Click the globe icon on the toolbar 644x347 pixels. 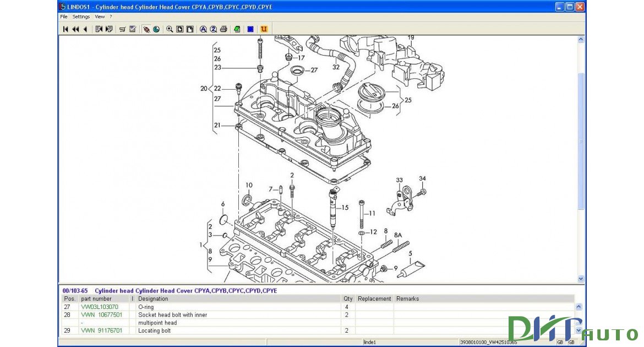(x=156, y=29)
